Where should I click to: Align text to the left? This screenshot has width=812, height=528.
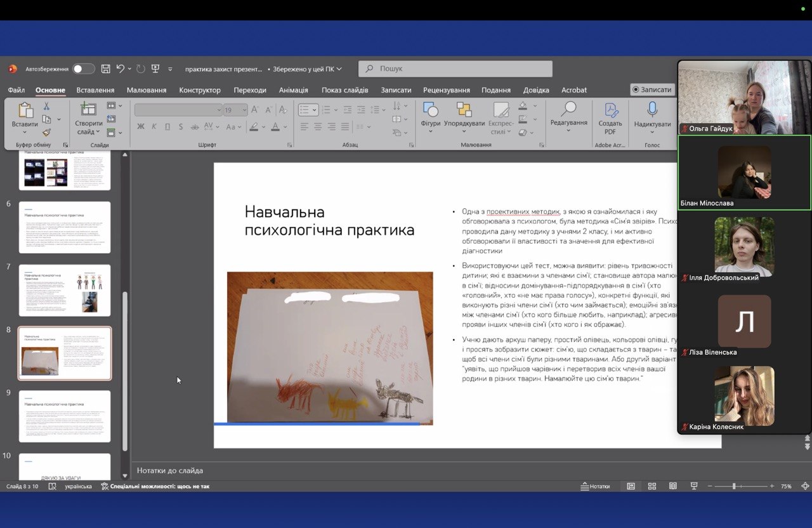tap(304, 127)
